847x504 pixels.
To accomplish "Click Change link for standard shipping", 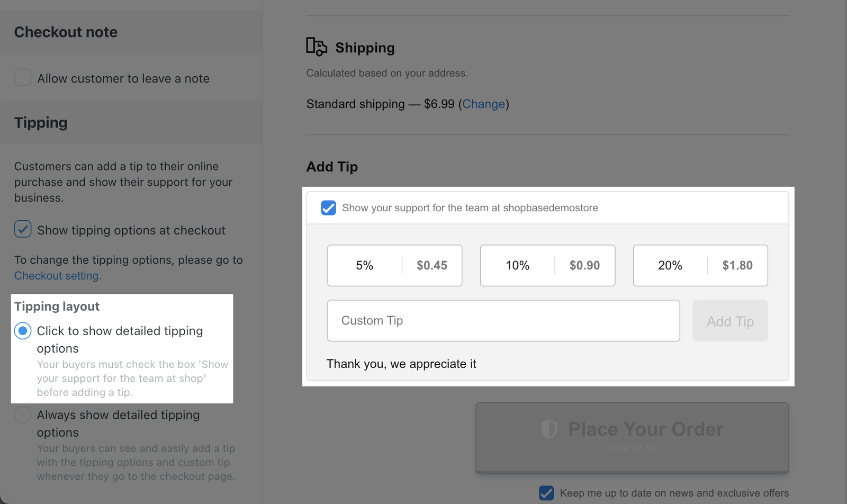I will tap(483, 104).
